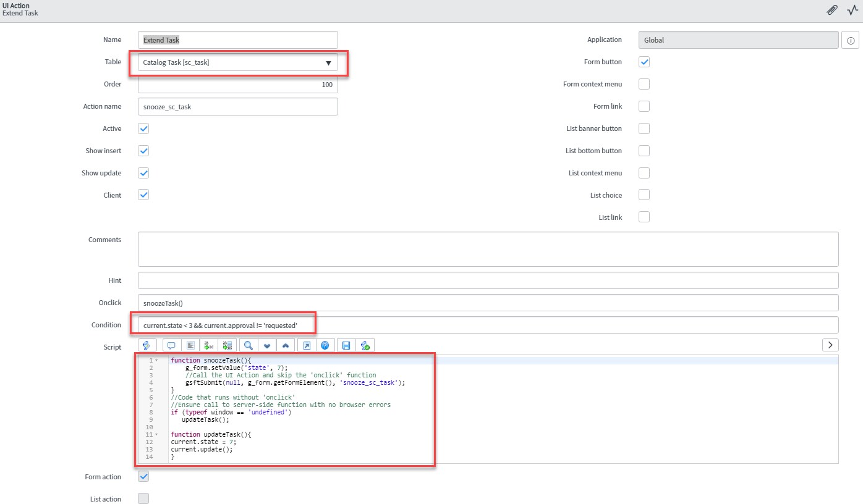Click the Order field showing 100

[x=238, y=85]
